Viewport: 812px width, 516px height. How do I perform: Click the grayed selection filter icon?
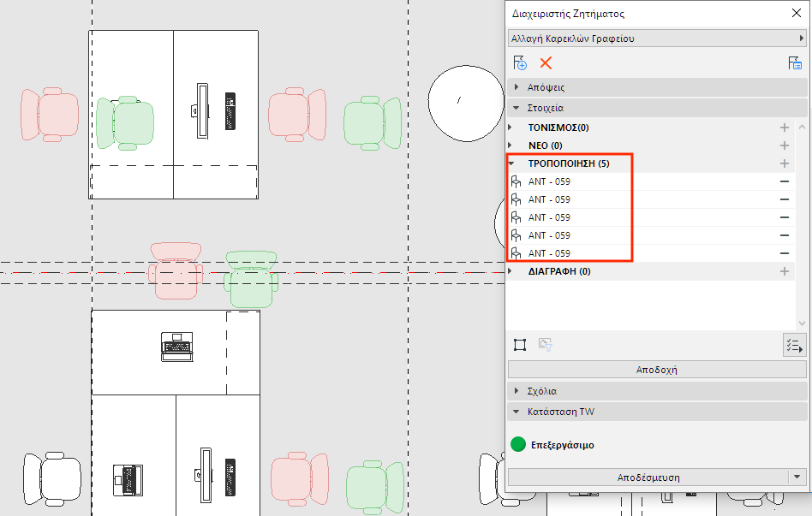point(546,345)
